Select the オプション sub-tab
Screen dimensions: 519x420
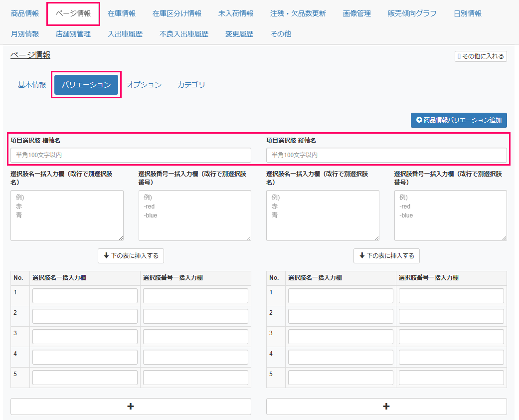(x=144, y=85)
